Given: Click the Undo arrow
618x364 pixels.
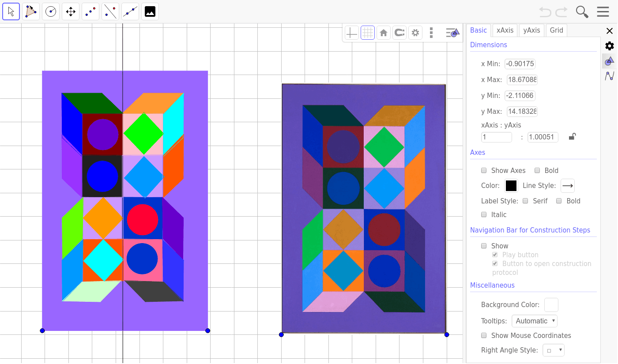Looking at the screenshot, I should click(x=546, y=12).
